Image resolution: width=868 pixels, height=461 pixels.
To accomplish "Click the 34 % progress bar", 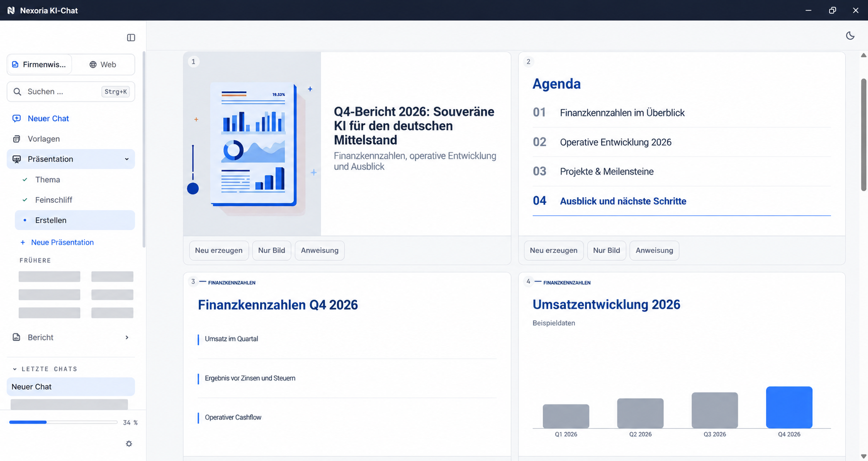I will (x=63, y=422).
